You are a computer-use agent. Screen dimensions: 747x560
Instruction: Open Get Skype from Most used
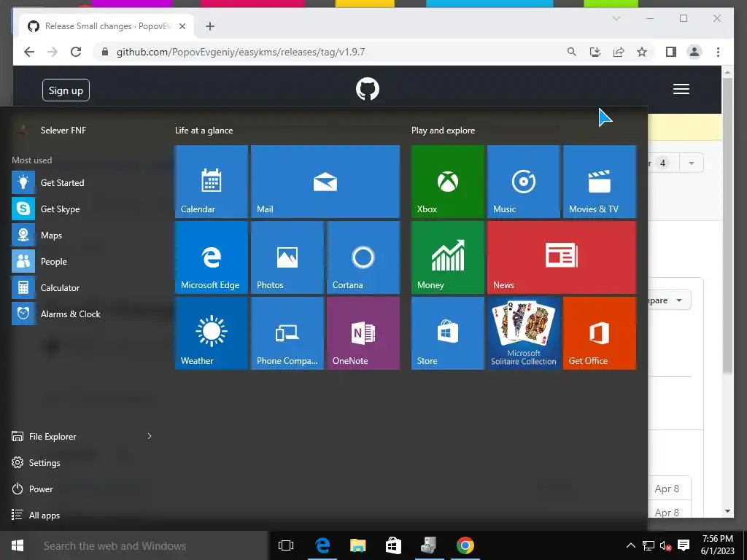(83, 209)
